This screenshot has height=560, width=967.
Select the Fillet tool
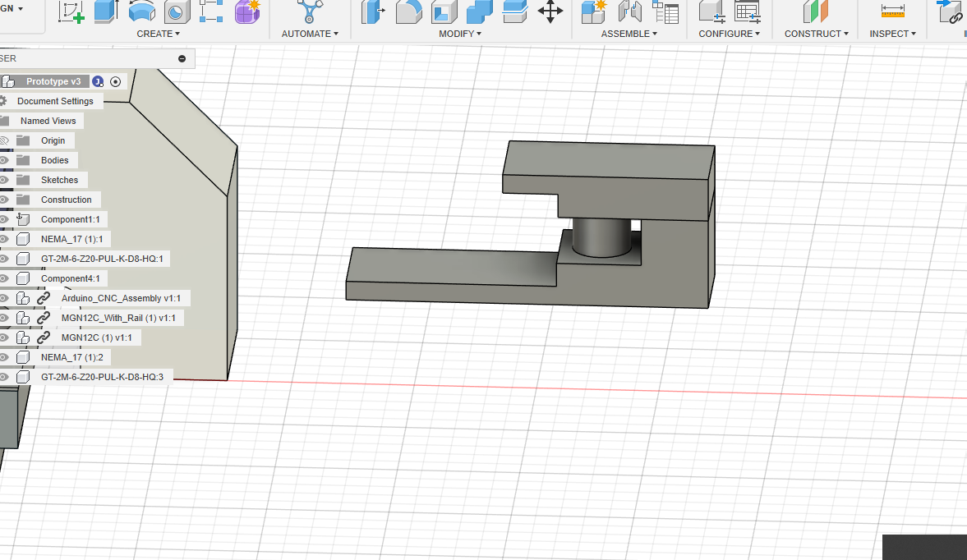pos(408,11)
